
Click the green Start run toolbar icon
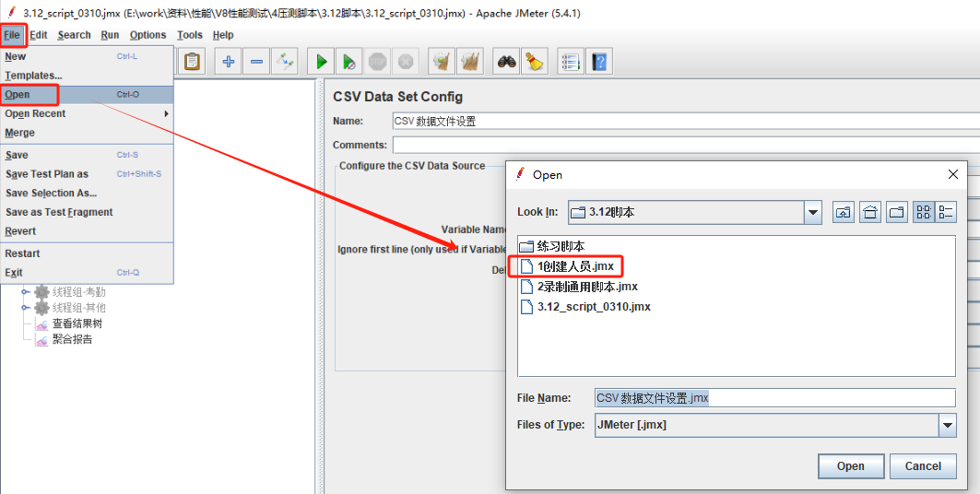(322, 62)
